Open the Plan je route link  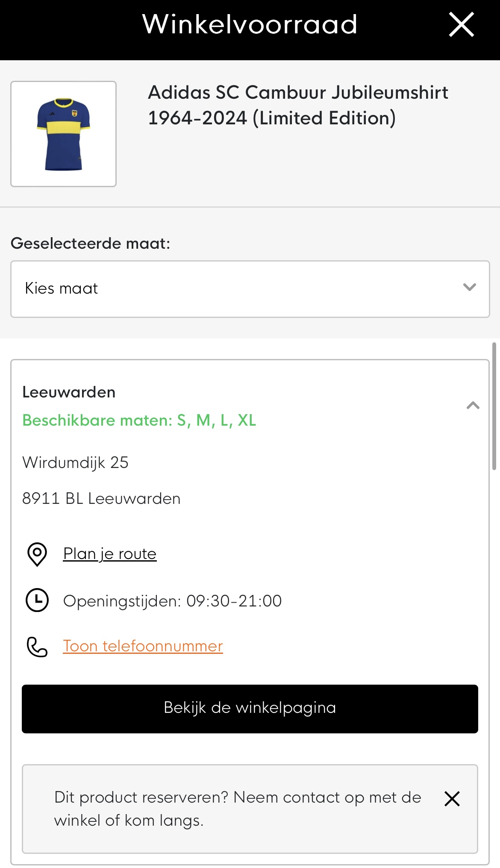110,554
